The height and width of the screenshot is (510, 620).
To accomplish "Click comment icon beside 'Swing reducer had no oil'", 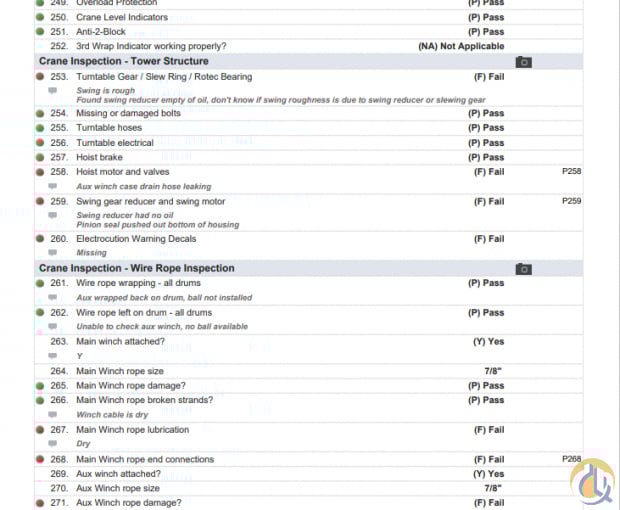I will pos(53,215).
